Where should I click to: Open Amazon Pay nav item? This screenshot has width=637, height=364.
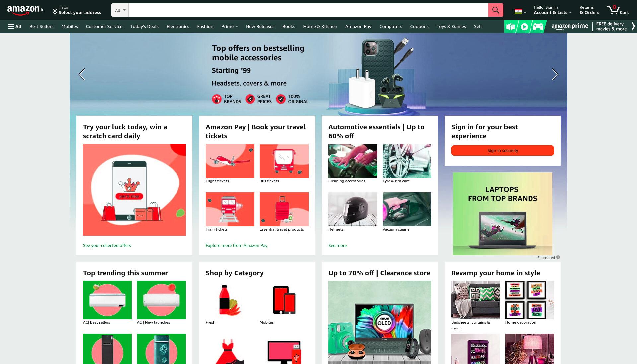(358, 26)
